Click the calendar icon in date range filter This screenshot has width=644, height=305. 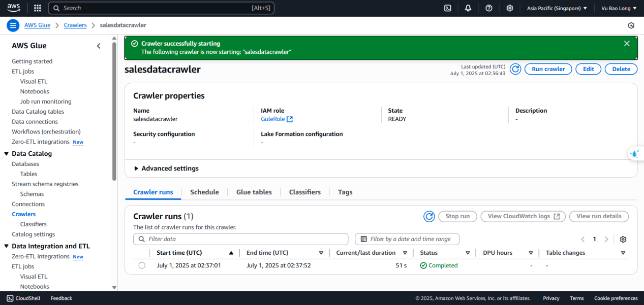363,239
